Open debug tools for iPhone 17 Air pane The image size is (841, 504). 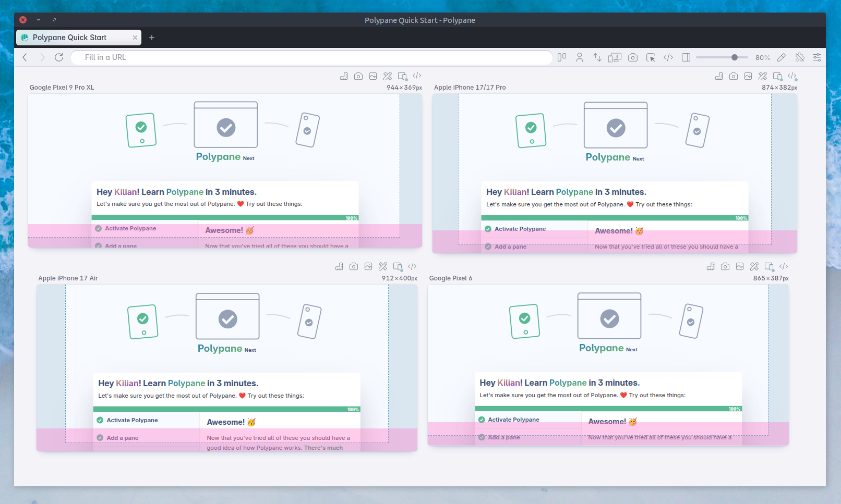pyautogui.click(x=383, y=266)
